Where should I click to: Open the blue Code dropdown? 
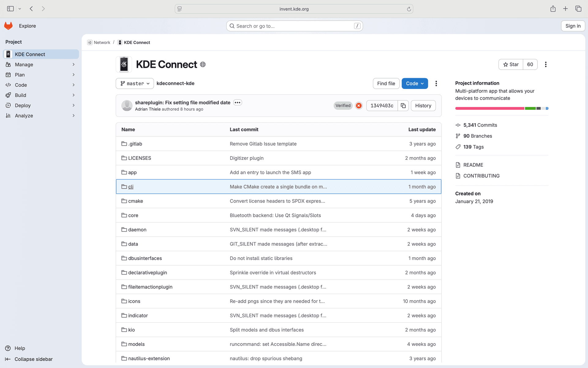click(x=415, y=83)
